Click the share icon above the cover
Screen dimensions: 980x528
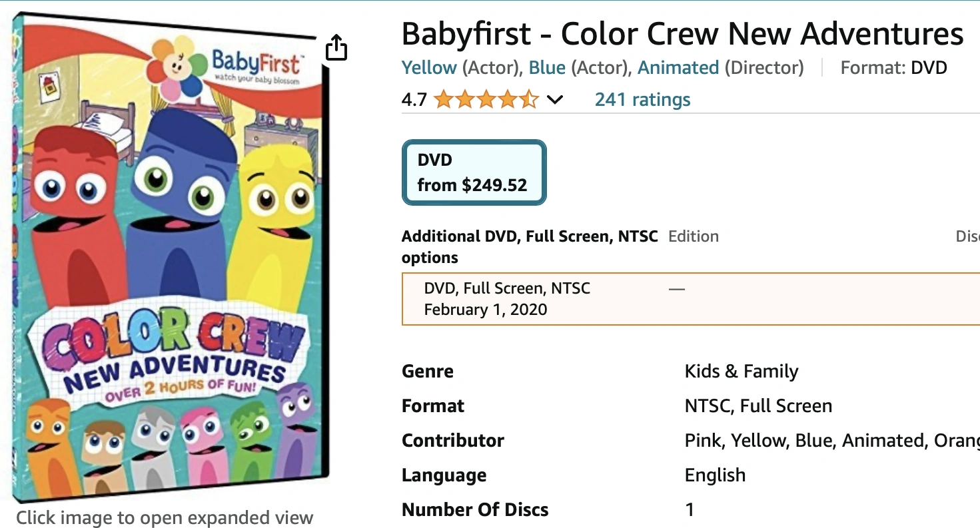[x=336, y=48]
